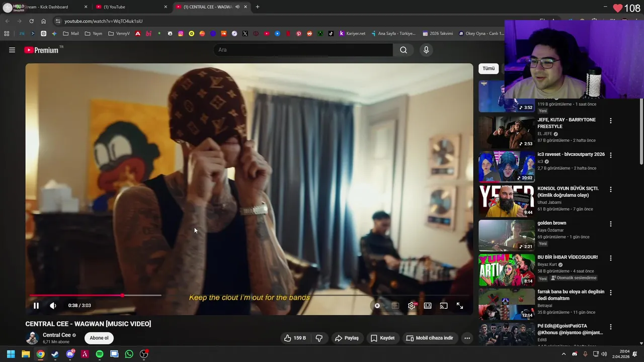Open KONSOL OYUN BÜYÜK SIÇTI thumbnail
The image size is (644, 362).
pyautogui.click(x=507, y=201)
